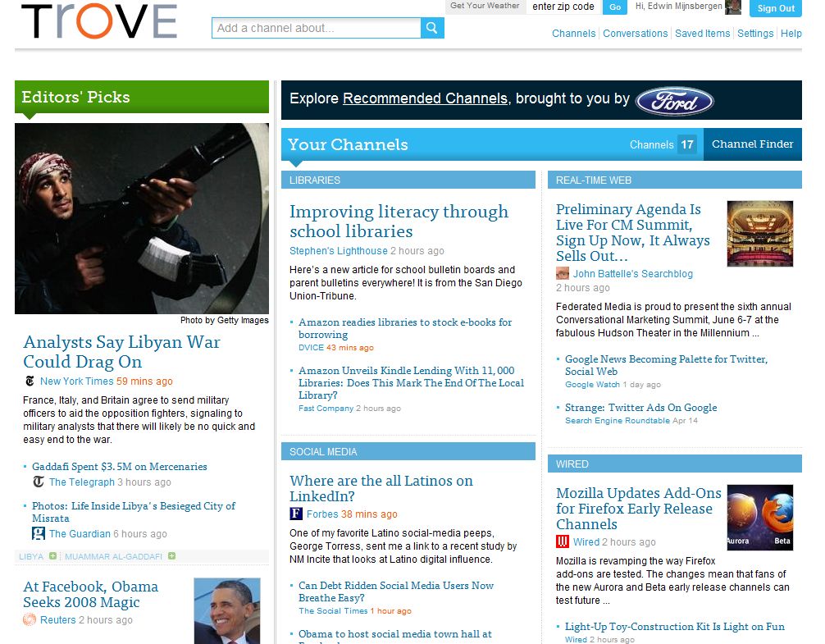Open 'Can Debt Ridden Social Media Users' article
This screenshot has height=644, width=825.
point(395,591)
